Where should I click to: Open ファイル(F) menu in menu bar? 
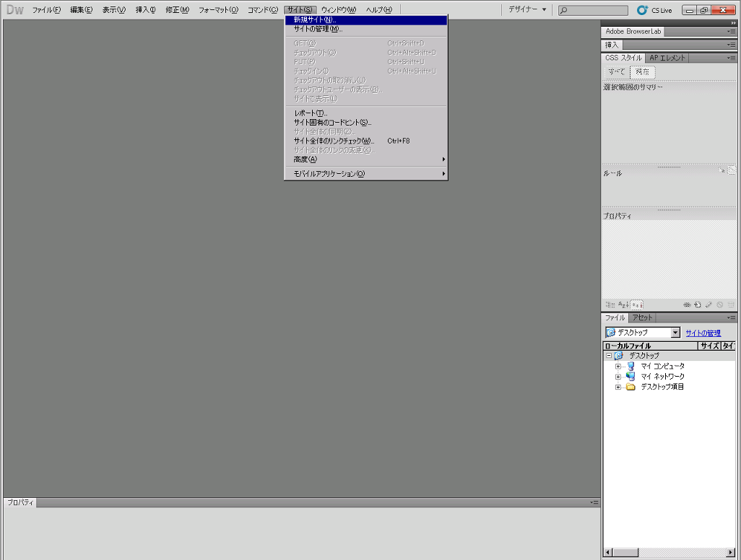pyautogui.click(x=46, y=10)
